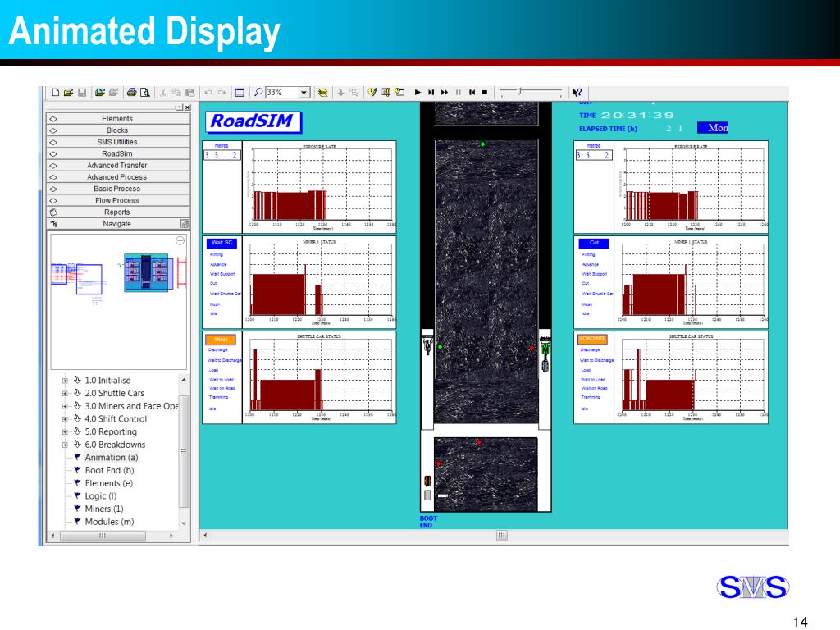
Task: Open the Elements template panel
Action: (x=118, y=119)
